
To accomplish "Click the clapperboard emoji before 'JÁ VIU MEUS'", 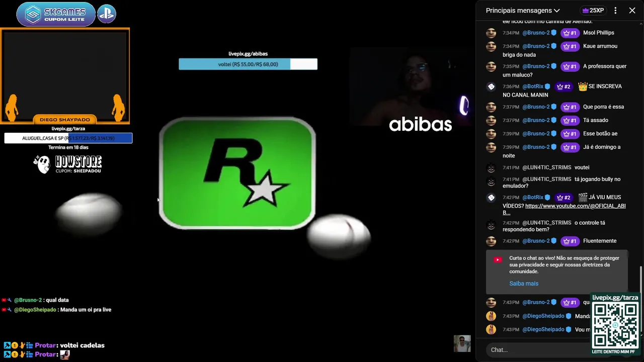I will click(583, 198).
